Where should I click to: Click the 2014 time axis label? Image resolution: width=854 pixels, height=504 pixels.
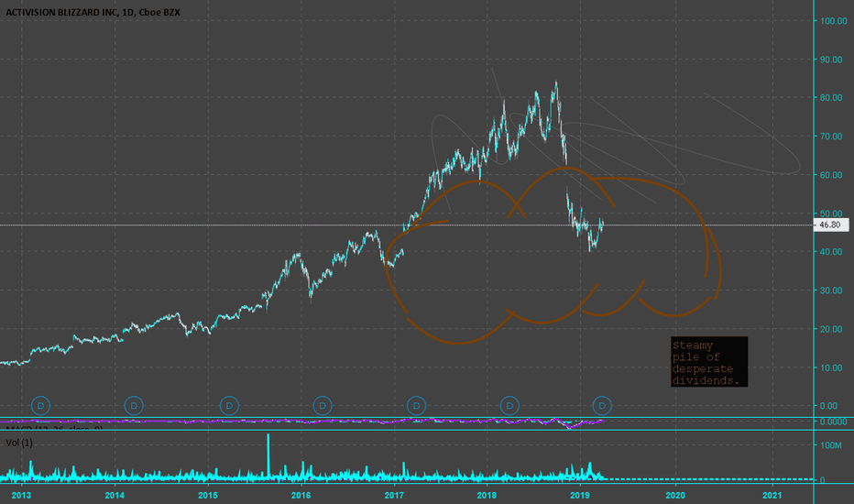click(115, 495)
